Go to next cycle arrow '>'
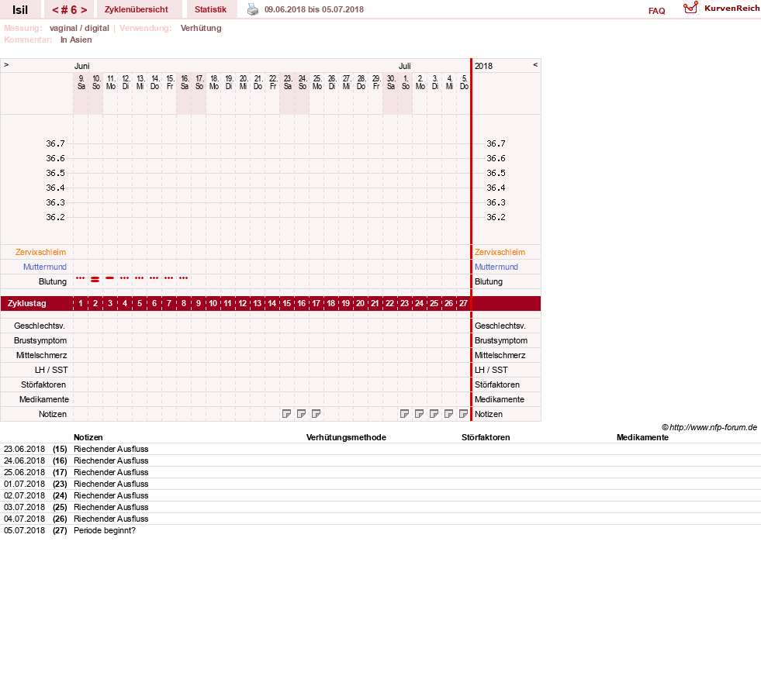 84,10
